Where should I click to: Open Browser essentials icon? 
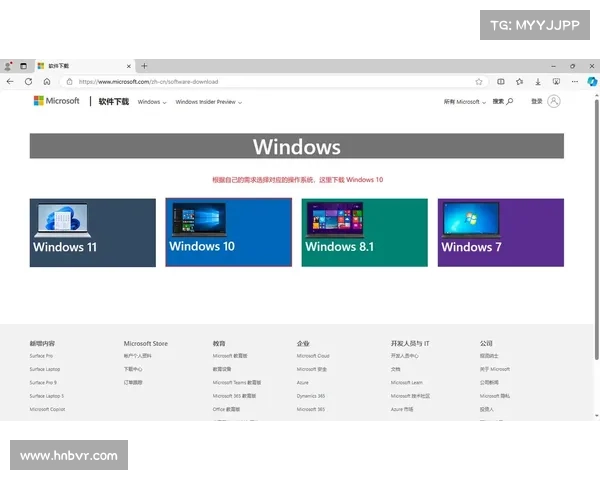(x=556, y=82)
